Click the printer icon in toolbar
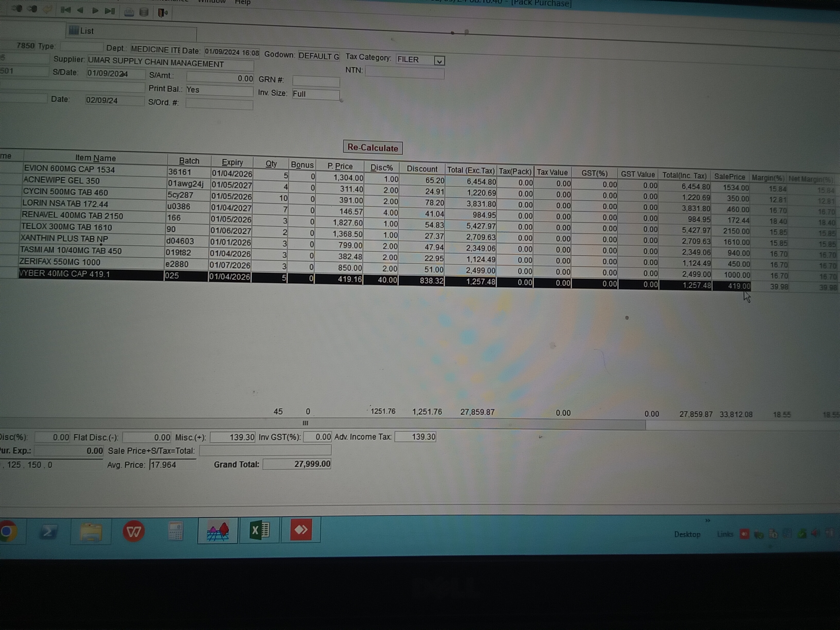840x630 pixels. [129, 13]
